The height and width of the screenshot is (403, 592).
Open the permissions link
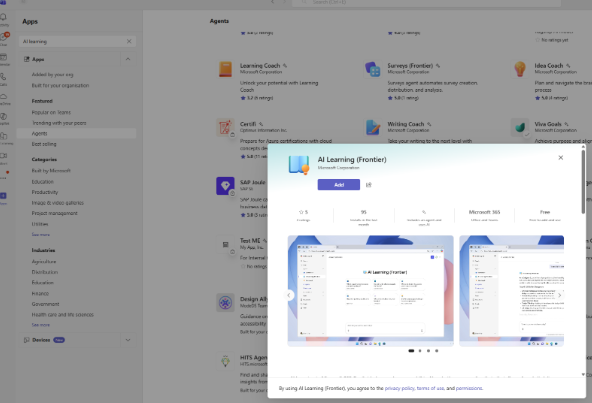469,388
